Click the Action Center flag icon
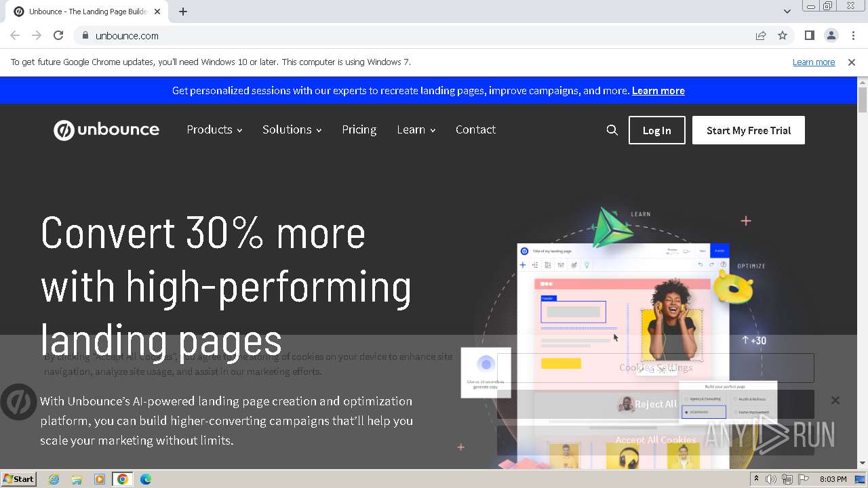Screen dimensions: 868x488 pyautogui.click(x=802, y=479)
